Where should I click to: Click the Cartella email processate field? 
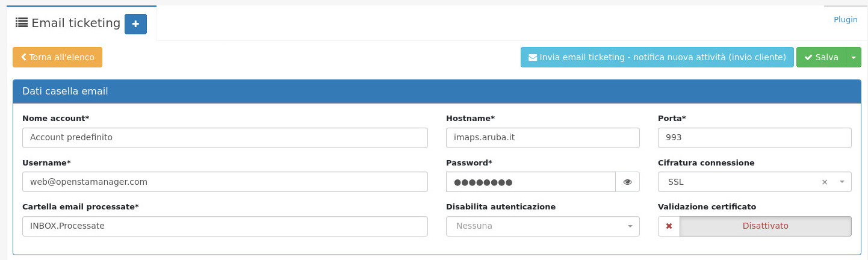click(225, 226)
